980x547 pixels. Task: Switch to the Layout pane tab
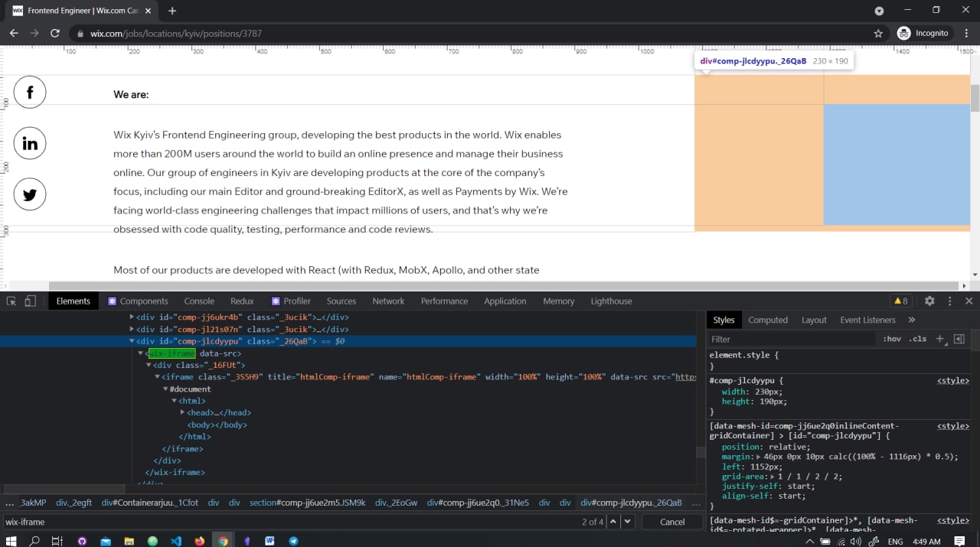[814, 321]
